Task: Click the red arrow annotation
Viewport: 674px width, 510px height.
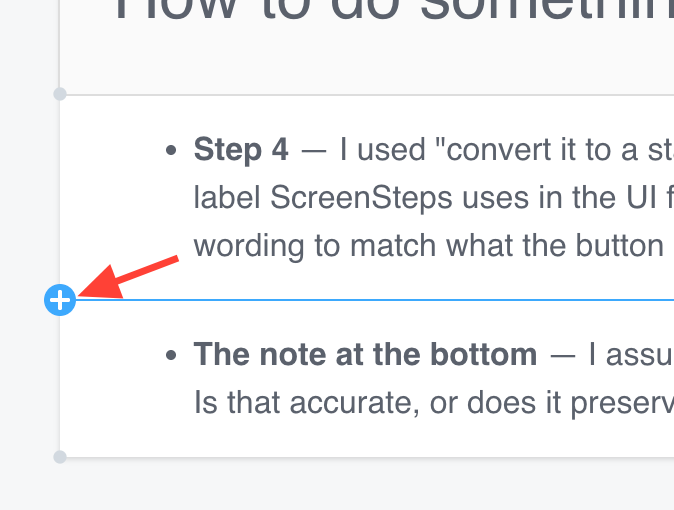Action: point(130,277)
